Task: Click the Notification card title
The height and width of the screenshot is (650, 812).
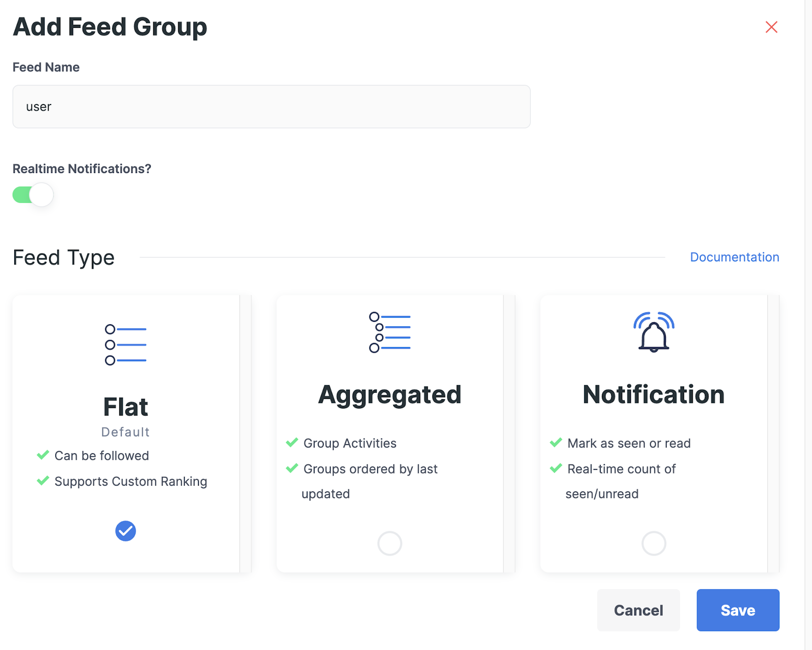Action: [654, 395]
